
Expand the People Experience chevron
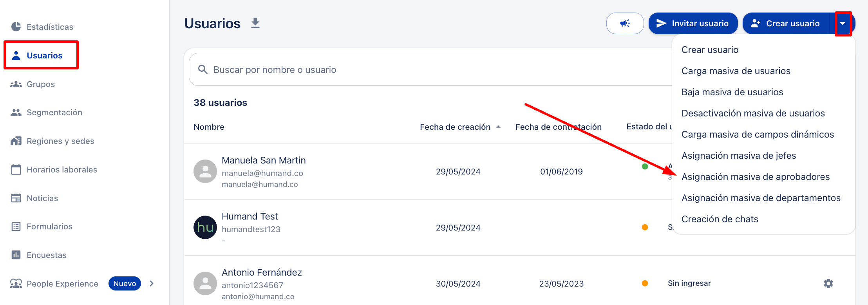click(x=152, y=283)
